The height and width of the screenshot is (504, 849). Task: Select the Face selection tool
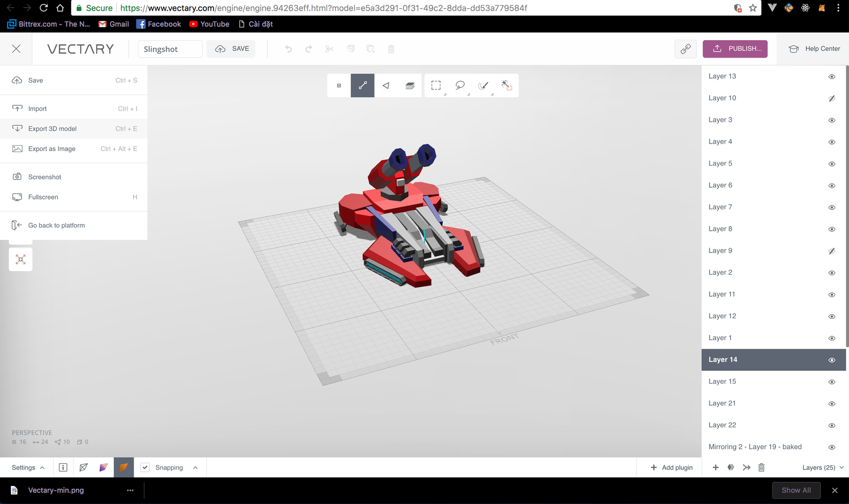click(x=386, y=85)
